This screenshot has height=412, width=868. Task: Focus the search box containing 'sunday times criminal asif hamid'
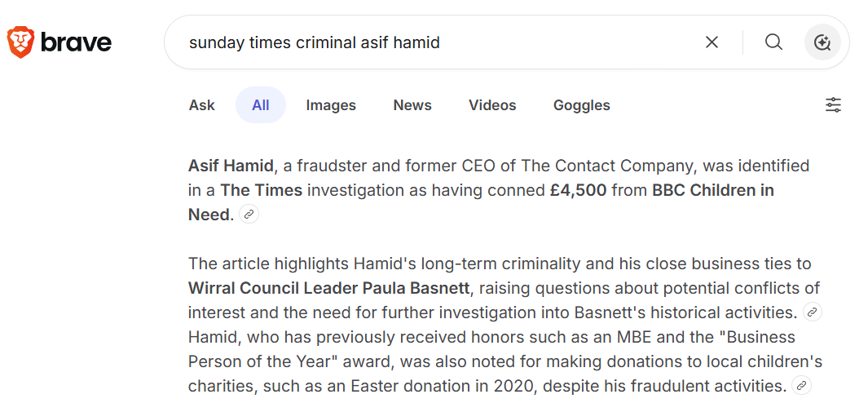pos(440,42)
